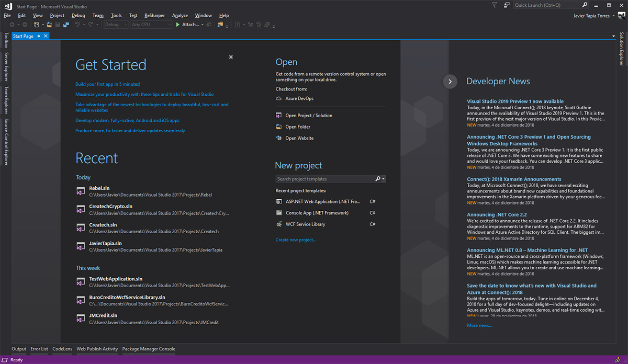The height and width of the screenshot is (364, 628).
Task: Collapse the Developer News panel arrow
Action: tap(450, 82)
